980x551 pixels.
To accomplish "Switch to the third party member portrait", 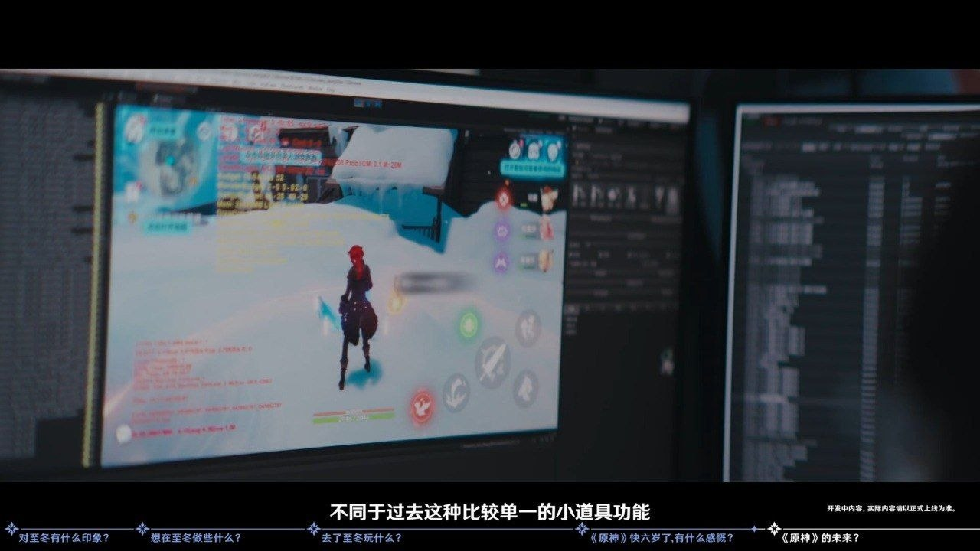I will (x=546, y=260).
